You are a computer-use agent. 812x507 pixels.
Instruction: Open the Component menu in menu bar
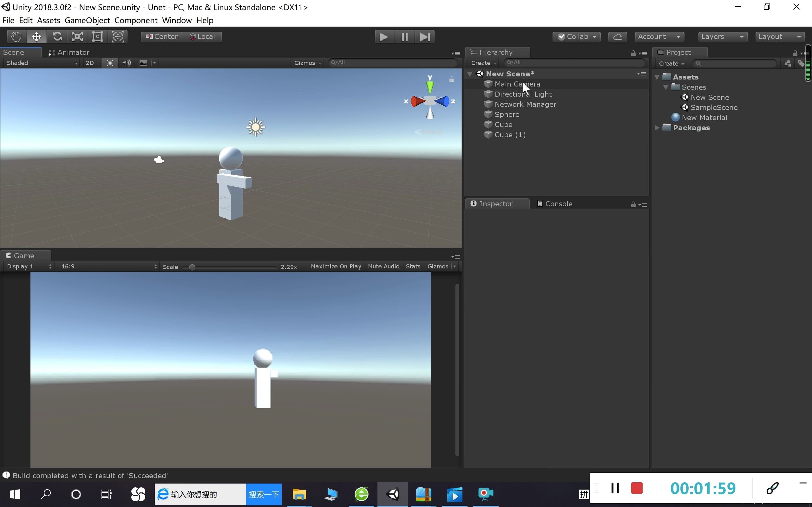[x=136, y=21]
